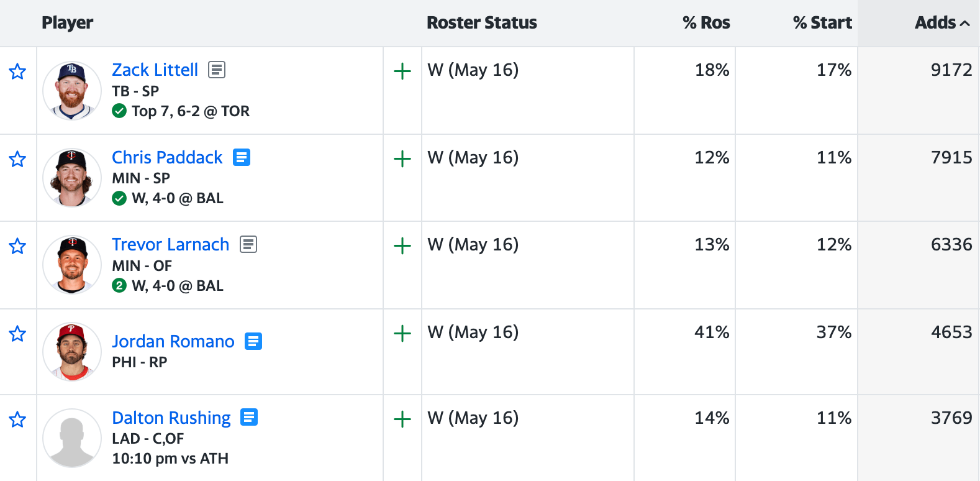The height and width of the screenshot is (481, 980).
Task: Open Jordan Romano headshot thumbnail
Action: pos(72,352)
